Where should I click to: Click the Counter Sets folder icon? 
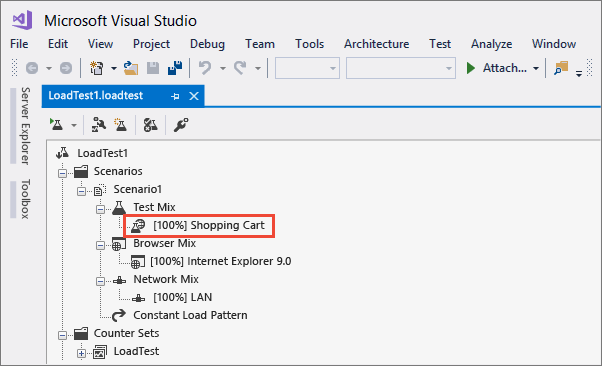coord(81,333)
